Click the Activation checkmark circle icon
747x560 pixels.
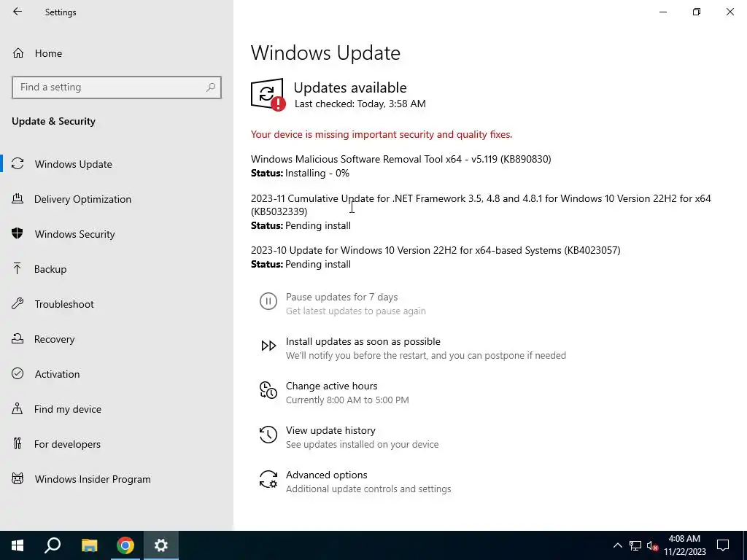pos(18,373)
